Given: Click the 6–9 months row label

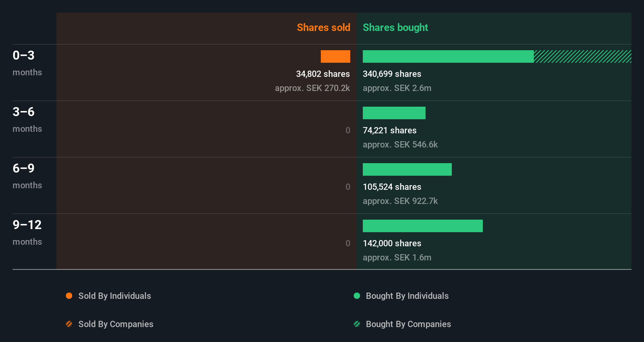Looking at the screenshot, I should coord(27,176).
